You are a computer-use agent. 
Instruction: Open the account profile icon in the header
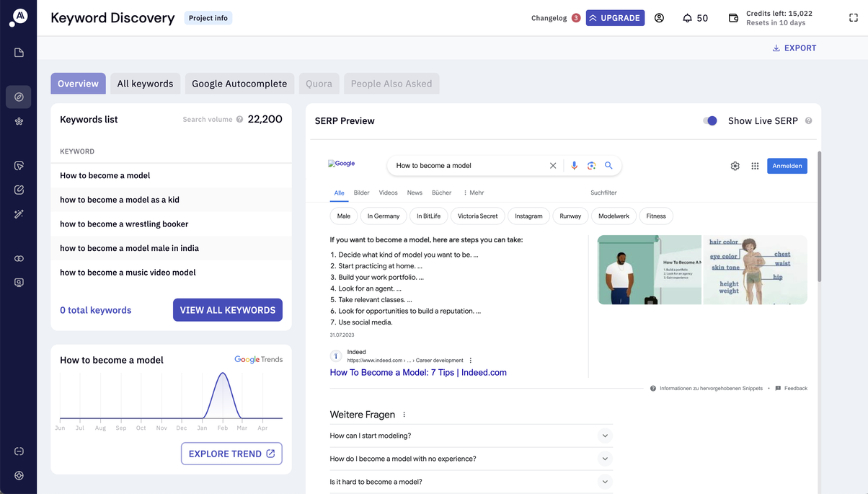(x=659, y=17)
